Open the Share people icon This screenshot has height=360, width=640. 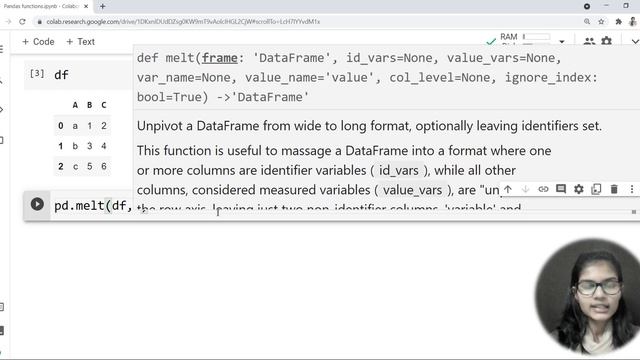589,41
